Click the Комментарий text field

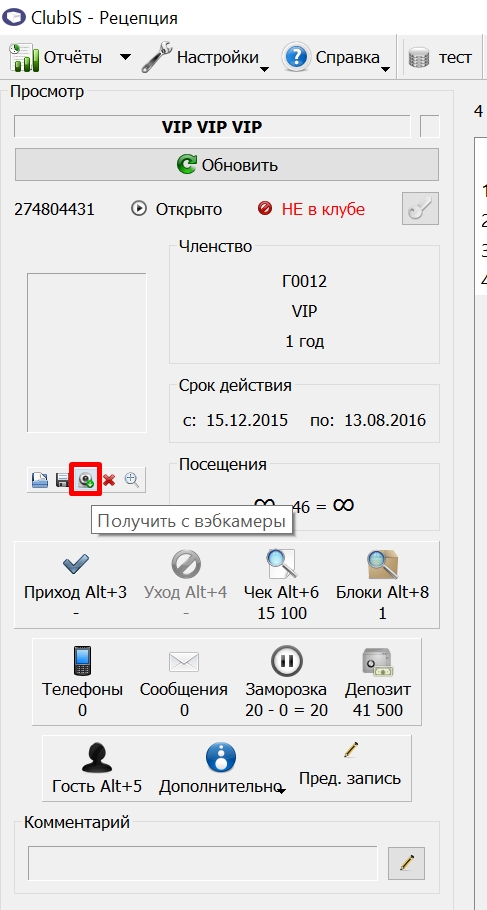click(203, 863)
